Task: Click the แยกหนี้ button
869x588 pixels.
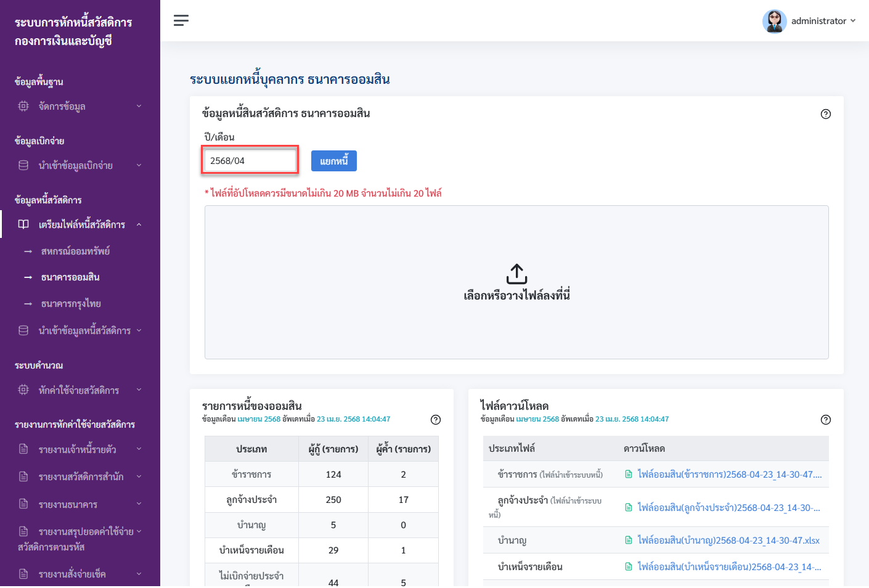Action: pos(334,161)
